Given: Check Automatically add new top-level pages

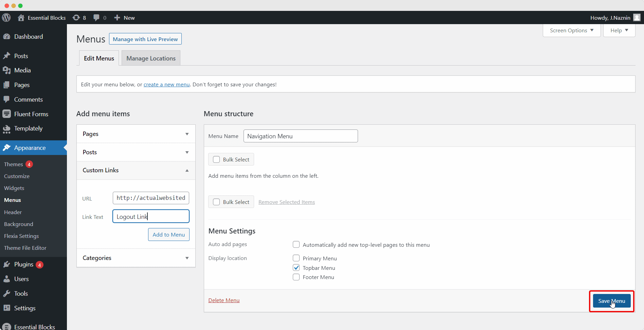Looking at the screenshot, I should (x=296, y=244).
